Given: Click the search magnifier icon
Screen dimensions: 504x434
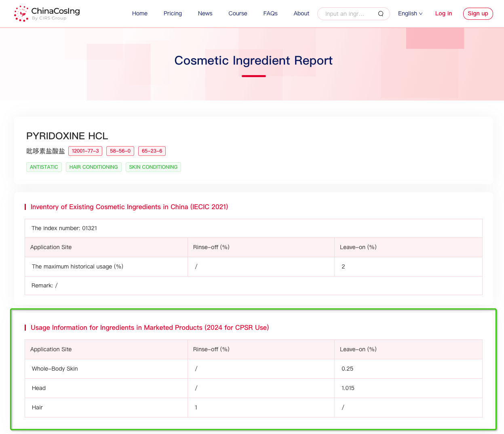Looking at the screenshot, I should click(x=380, y=13).
